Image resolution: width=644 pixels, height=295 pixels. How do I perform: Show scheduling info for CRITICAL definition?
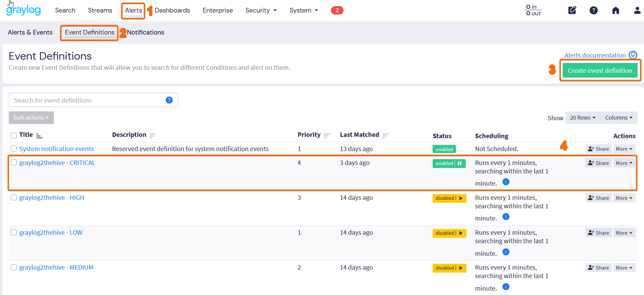tap(506, 182)
